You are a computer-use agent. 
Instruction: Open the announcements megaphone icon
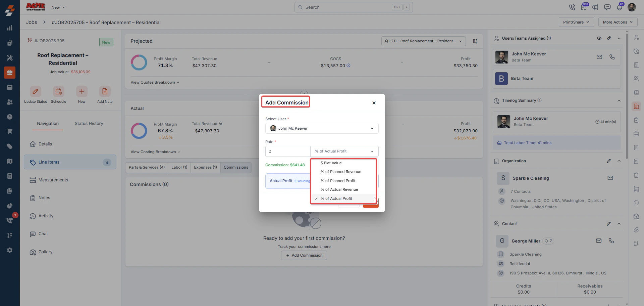pyautogui.click(x=595, y=7)
